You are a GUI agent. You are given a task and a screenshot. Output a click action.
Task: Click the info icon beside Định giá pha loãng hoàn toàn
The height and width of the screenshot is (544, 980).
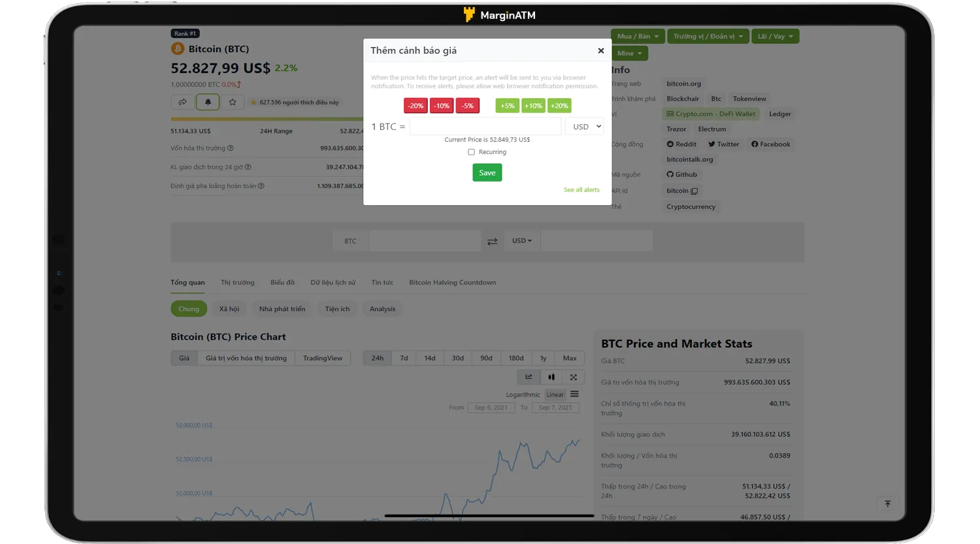point(261,186)
